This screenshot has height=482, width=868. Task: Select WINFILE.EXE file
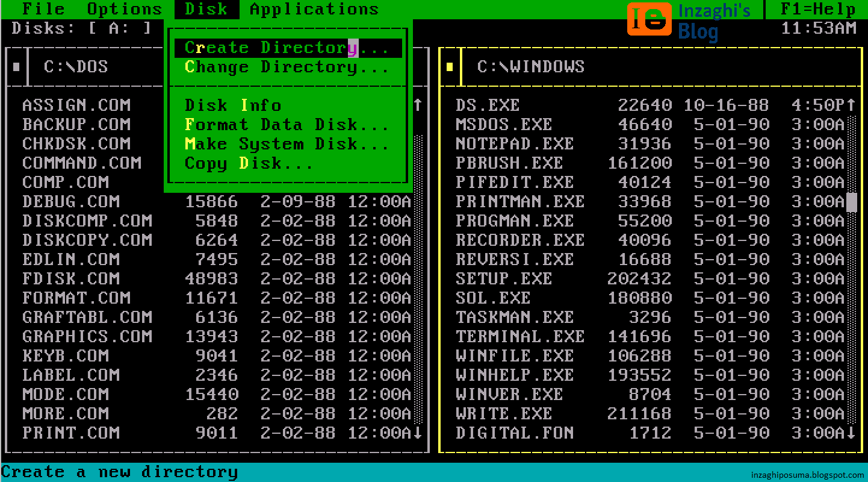pos(650,355)
